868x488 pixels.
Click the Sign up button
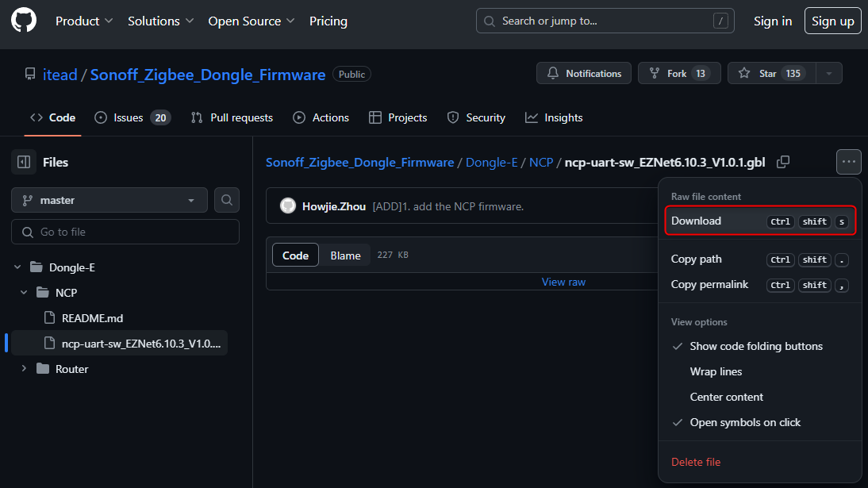[x=832, y=21]
